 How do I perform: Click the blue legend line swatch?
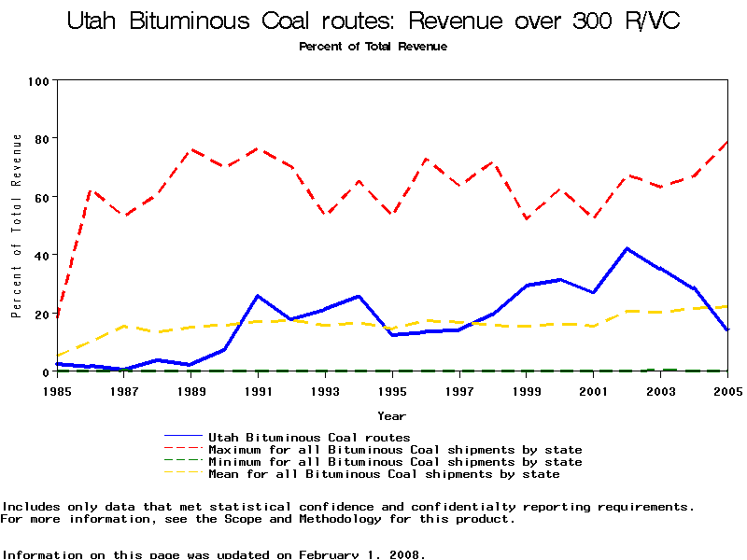(x=183, y=437)
